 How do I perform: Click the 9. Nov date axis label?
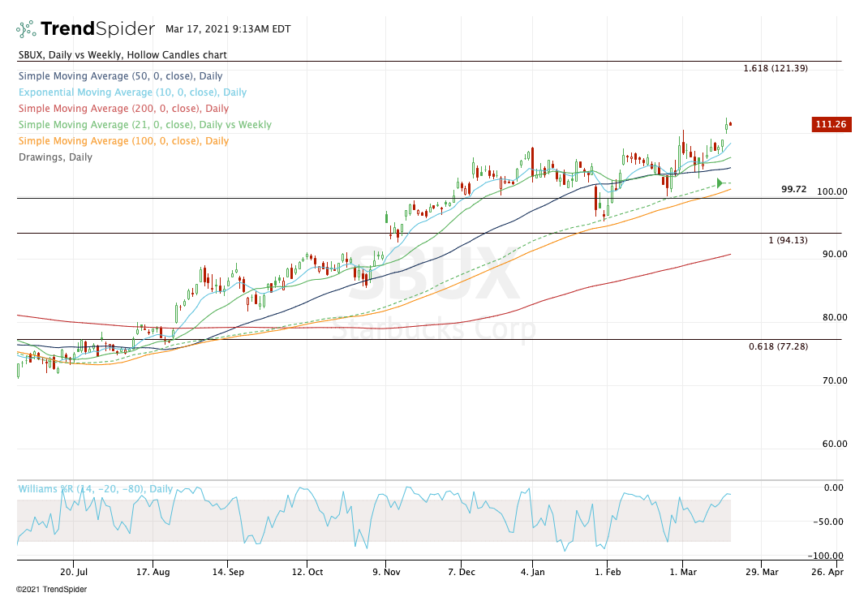point(386,572)
